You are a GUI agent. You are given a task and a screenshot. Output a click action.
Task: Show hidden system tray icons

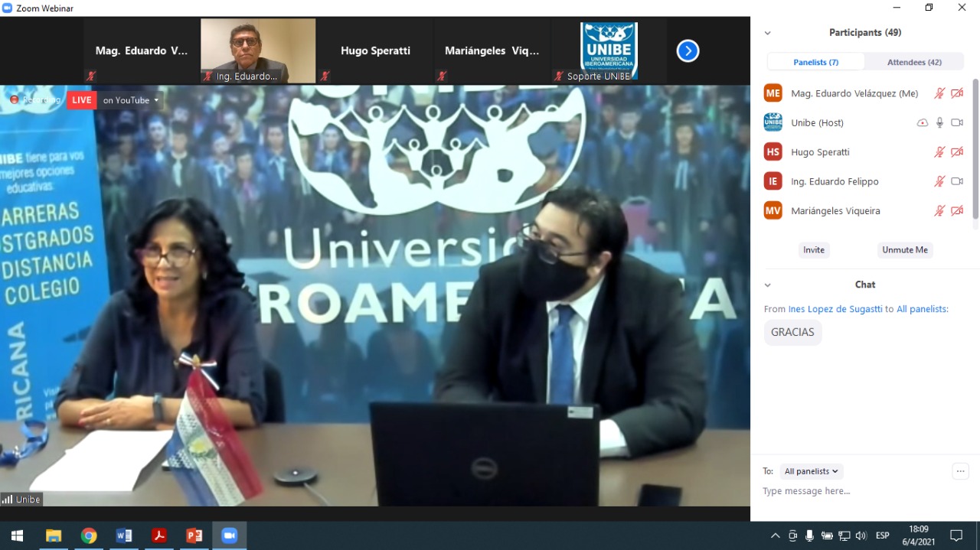click(775, 535)
